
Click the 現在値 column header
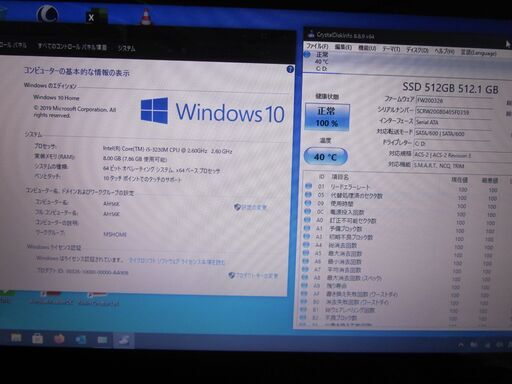459,180
